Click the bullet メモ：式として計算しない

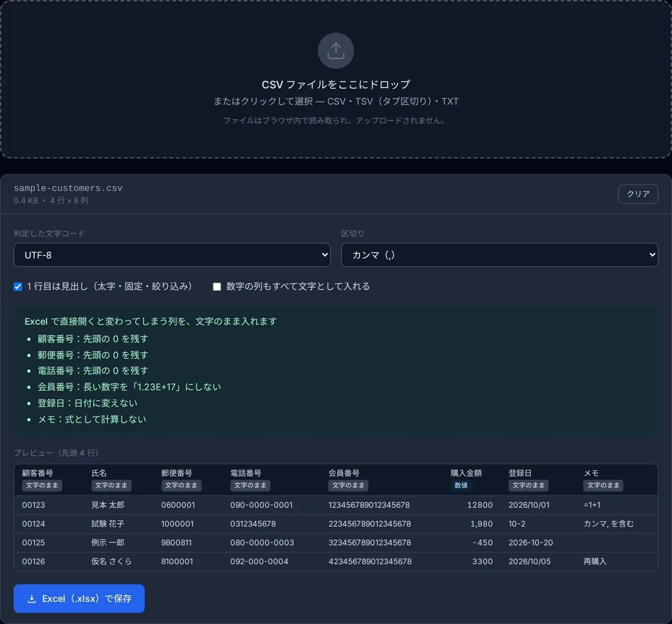[92, 419]
